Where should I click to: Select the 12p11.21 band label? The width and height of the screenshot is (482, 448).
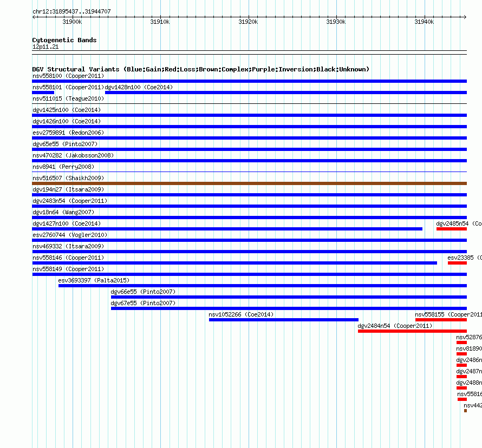click(x=45, y=47)
